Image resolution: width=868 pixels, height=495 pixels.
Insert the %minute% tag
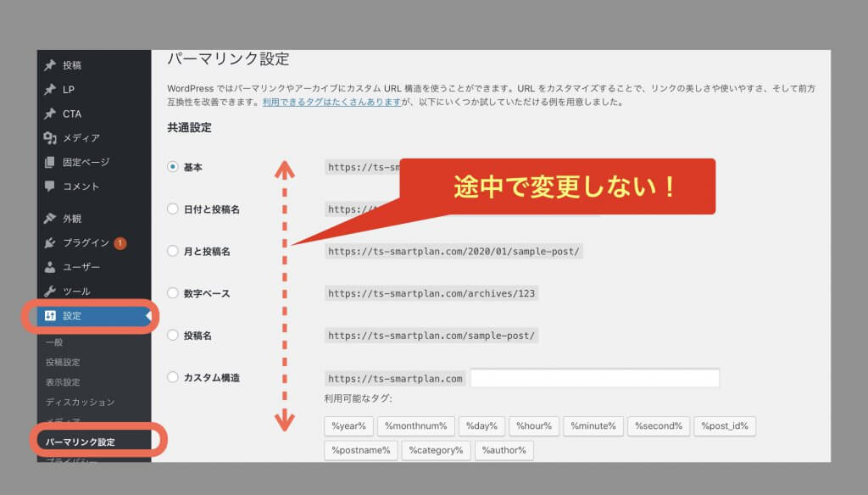pos(593,426)
